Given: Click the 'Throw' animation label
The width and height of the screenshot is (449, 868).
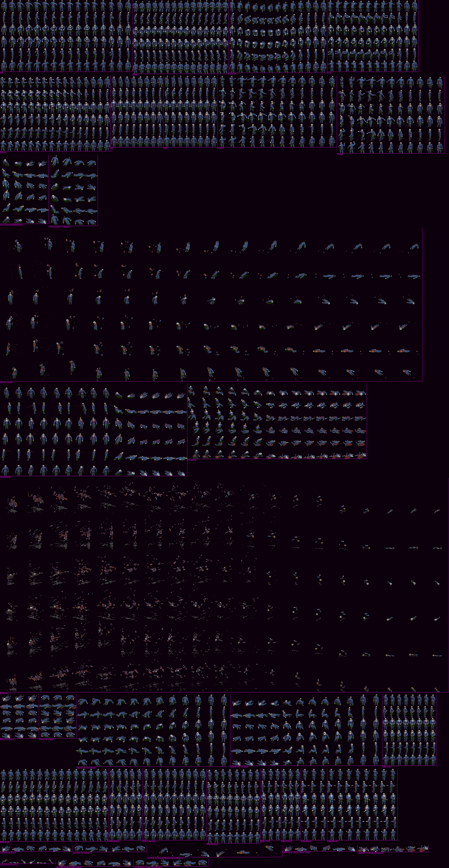Looking at the screenshot, I should click(340, 154).
